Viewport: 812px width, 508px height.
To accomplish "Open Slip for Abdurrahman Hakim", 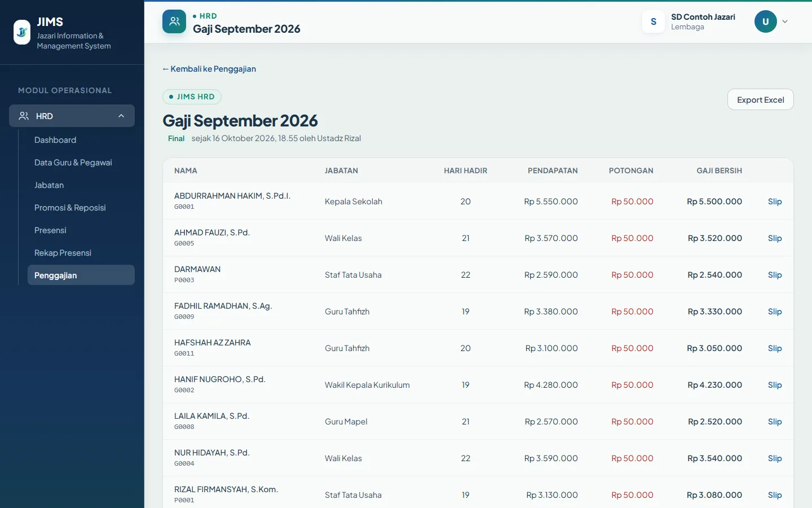I will click(775, 202).
